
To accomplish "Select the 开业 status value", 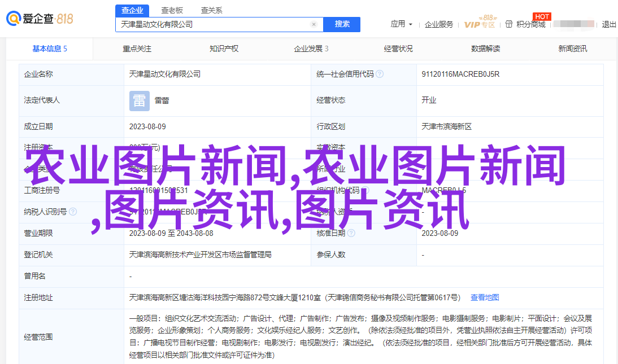I will point(429,100).
